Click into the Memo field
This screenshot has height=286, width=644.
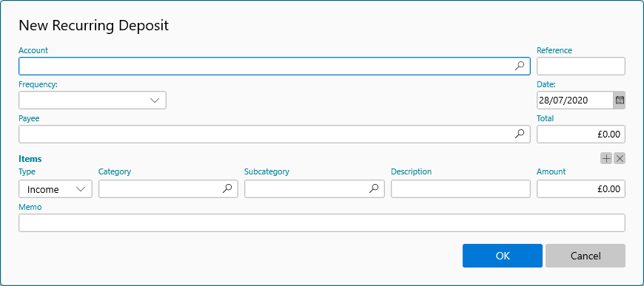pos(321,222)
